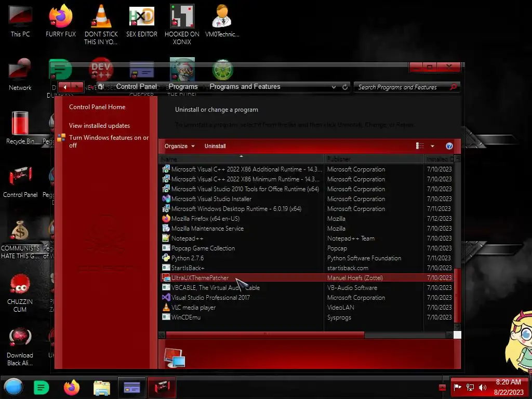Open help question mark in Programs toolbar
Viewport: 532px width, 399px height.
[x=449, y=146]
